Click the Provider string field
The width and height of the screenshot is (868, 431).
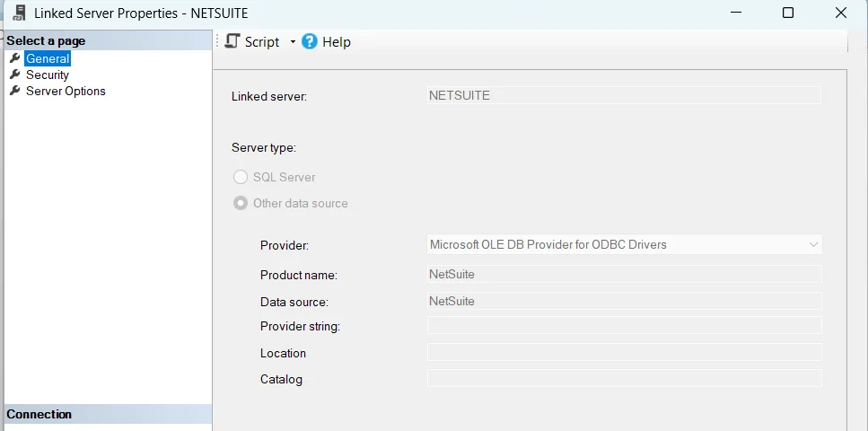click(x=625, y=325)
